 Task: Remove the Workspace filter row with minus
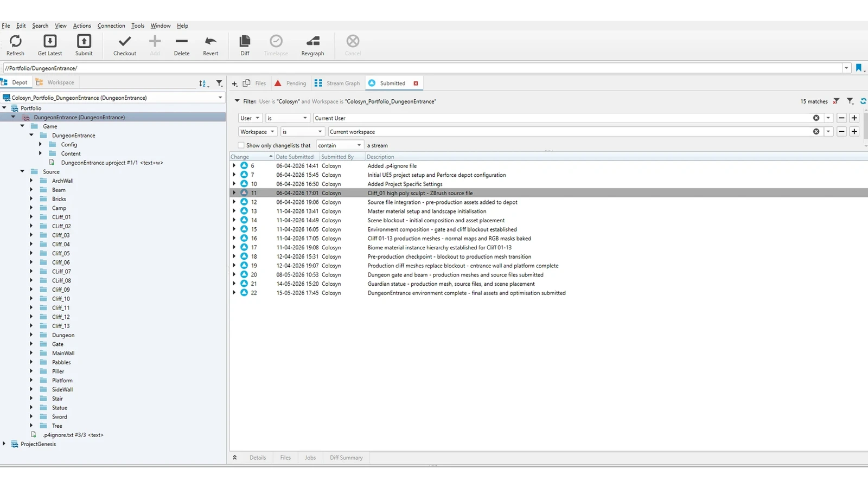point(841,132)
